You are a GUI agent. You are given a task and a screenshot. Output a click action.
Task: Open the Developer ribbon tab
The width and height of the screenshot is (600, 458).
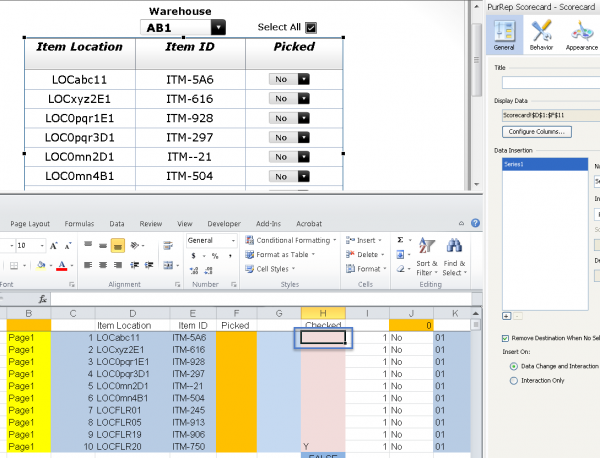(224, 224)
